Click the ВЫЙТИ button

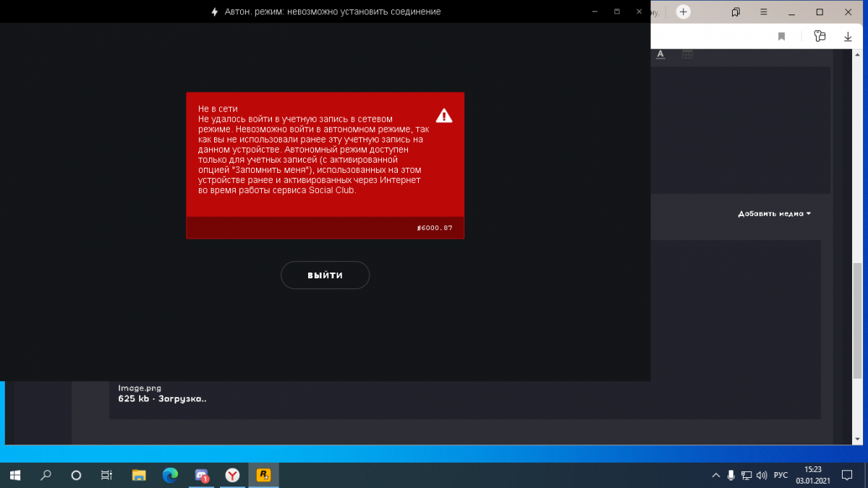325,275
